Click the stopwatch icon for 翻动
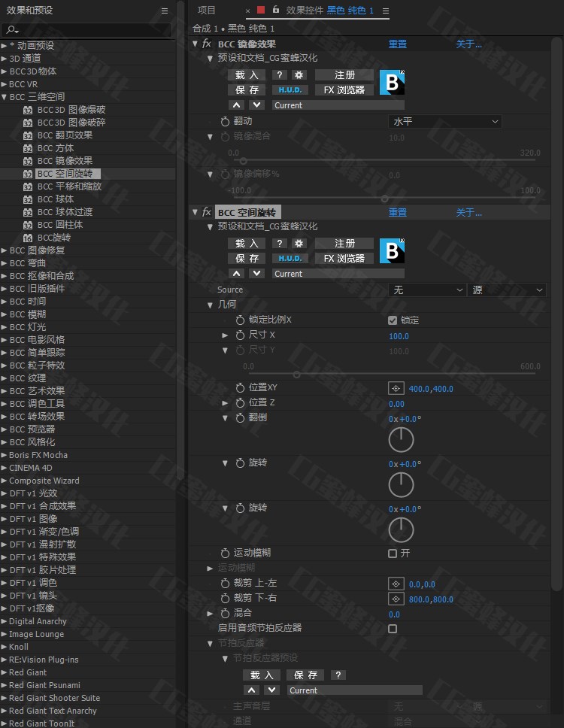The image size is (564, 728). [x=225, y=121]
